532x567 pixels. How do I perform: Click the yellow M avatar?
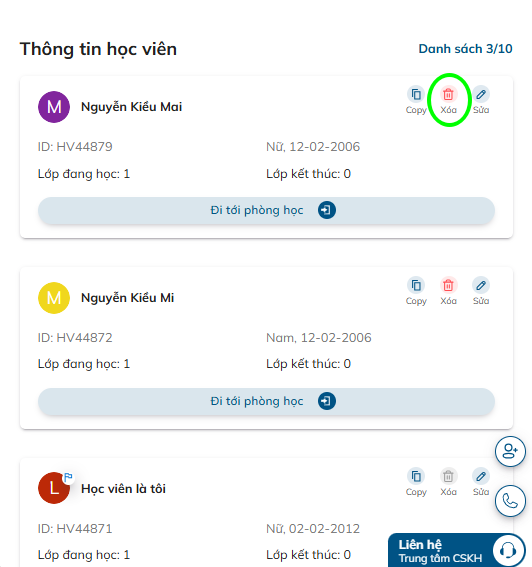54,298
